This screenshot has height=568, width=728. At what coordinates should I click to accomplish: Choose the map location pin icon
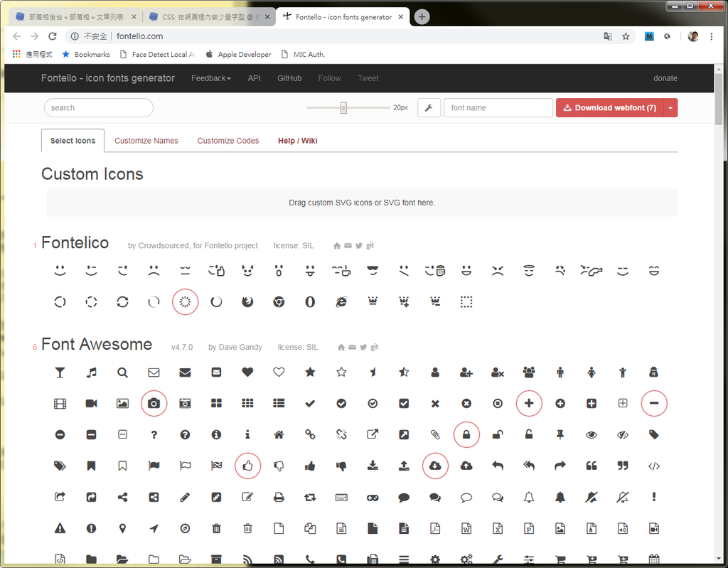[122, 528]
